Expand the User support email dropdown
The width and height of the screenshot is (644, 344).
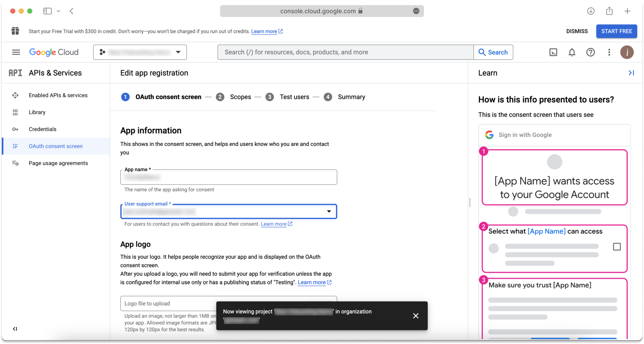point(328,211)
